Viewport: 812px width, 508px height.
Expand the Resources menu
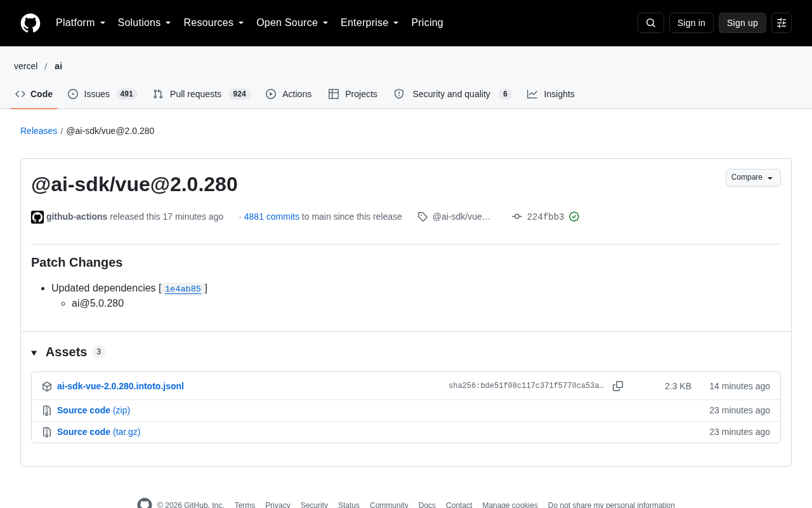click(x=214, y=23)
